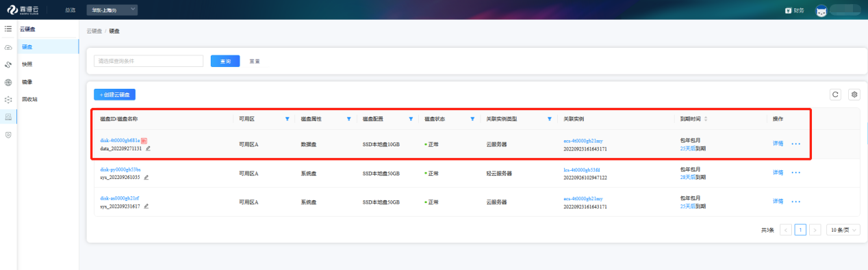
Task: Click the blue 查询 search button
Action: point(225,62)
